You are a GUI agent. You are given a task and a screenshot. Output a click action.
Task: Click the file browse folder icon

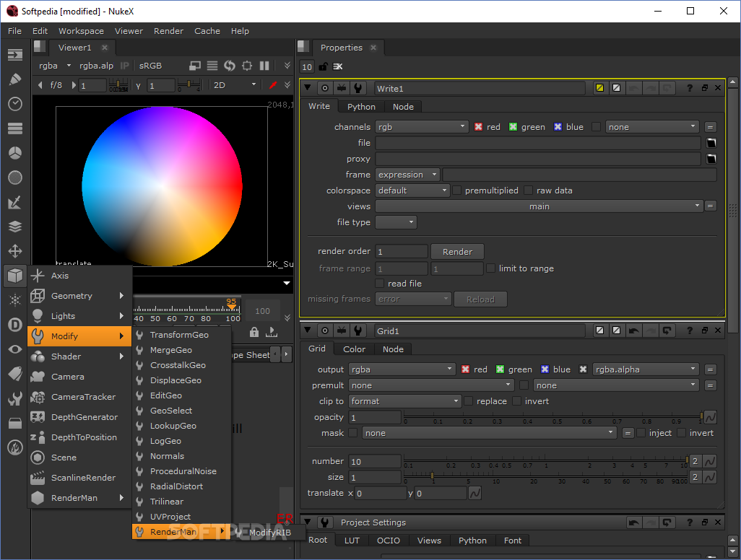tap(711, 143)
